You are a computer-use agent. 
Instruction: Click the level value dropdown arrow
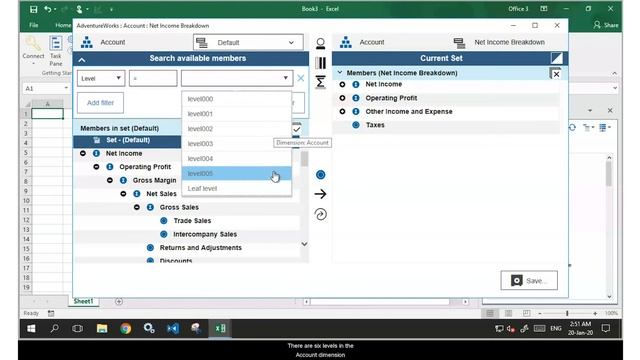pyautogui.click(x=285, y=78)
